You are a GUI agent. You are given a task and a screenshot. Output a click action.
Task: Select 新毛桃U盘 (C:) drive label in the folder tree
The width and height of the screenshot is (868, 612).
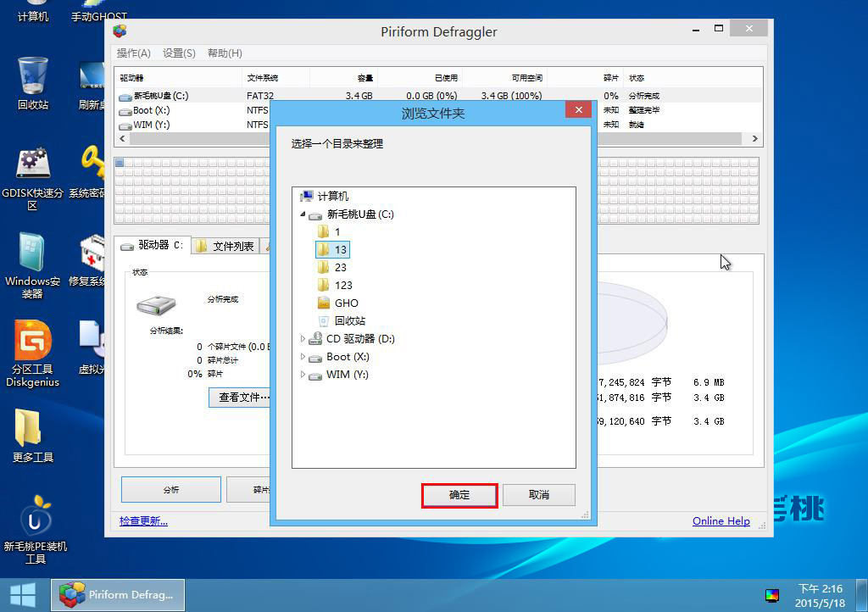[x=360, y=214]
